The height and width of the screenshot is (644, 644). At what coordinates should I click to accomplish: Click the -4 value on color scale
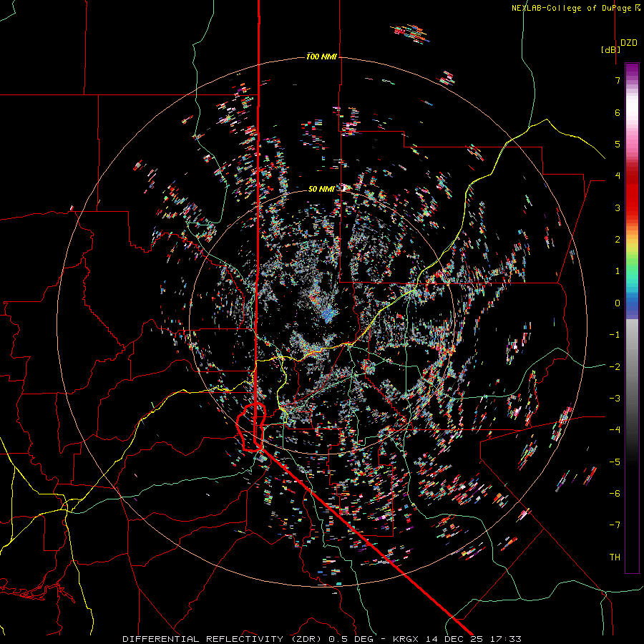(615, 430)
